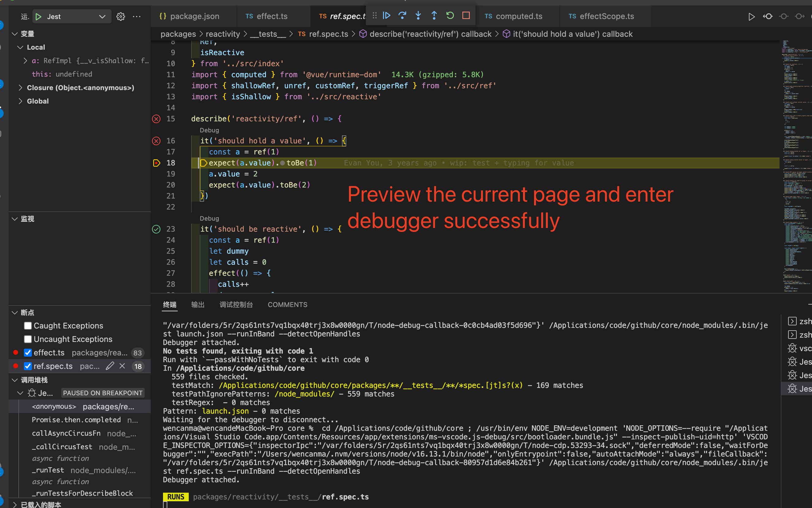The image size is (812, 508).
Task: Stop debugging with the red square icon
Action: coord(466,15)
